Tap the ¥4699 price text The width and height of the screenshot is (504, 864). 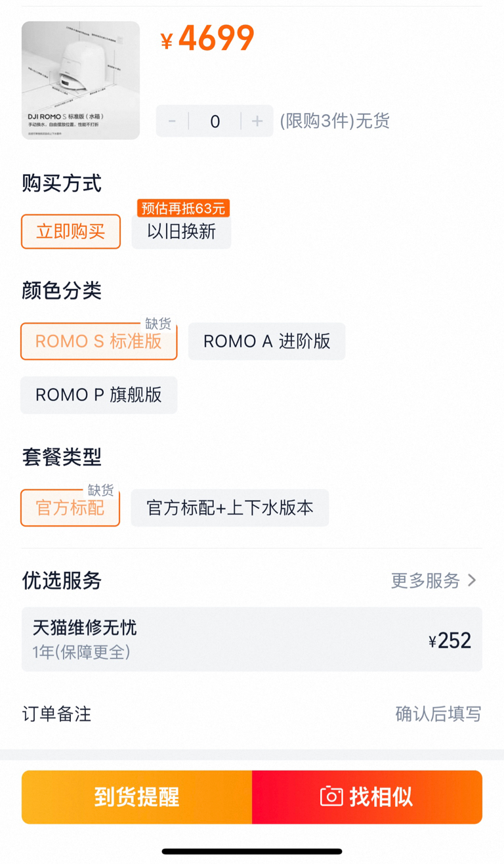pyautogui.click(x=207, y=39)
